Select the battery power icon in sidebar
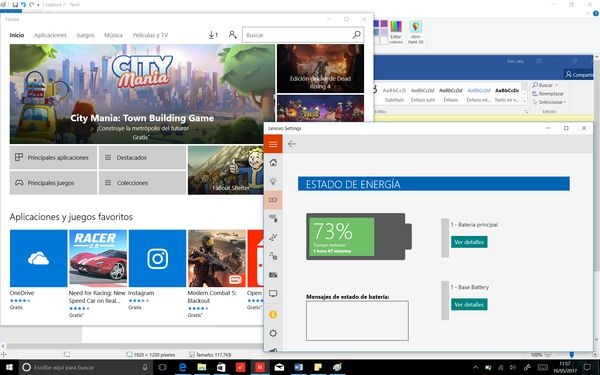The height and width of the screenshot is (375, 600). [273, 200]
